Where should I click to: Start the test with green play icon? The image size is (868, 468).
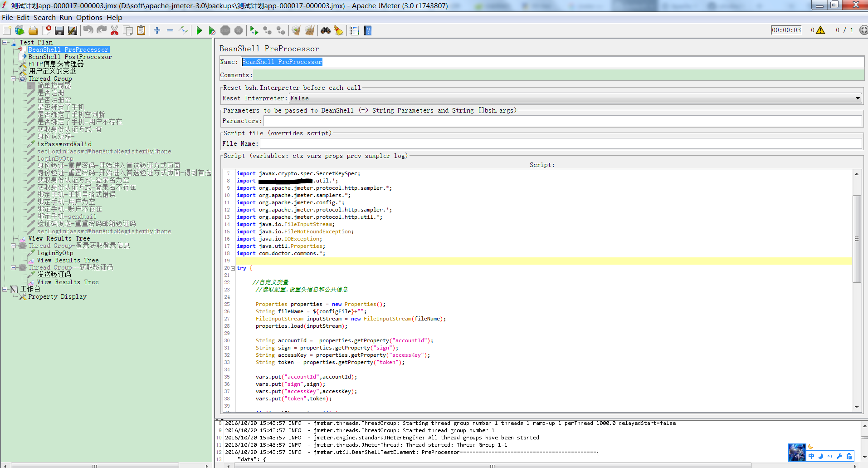click(x=199, y=30)
